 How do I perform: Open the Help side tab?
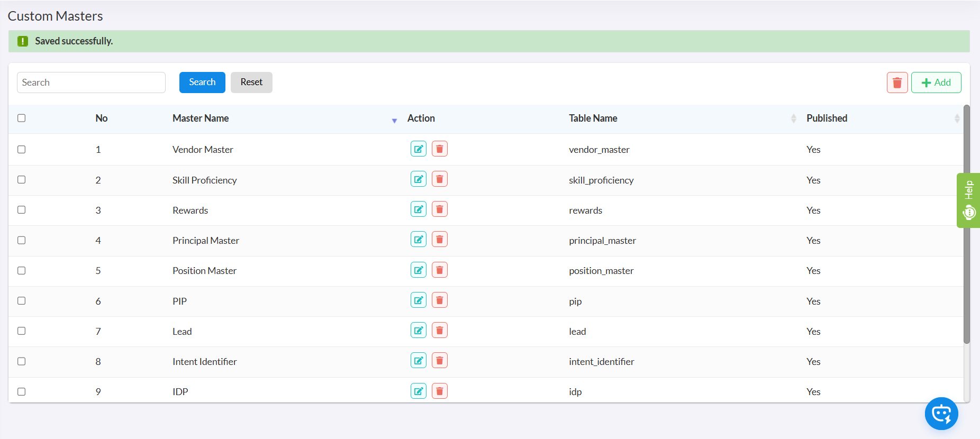pyautogui.click(x=968, y=200)
